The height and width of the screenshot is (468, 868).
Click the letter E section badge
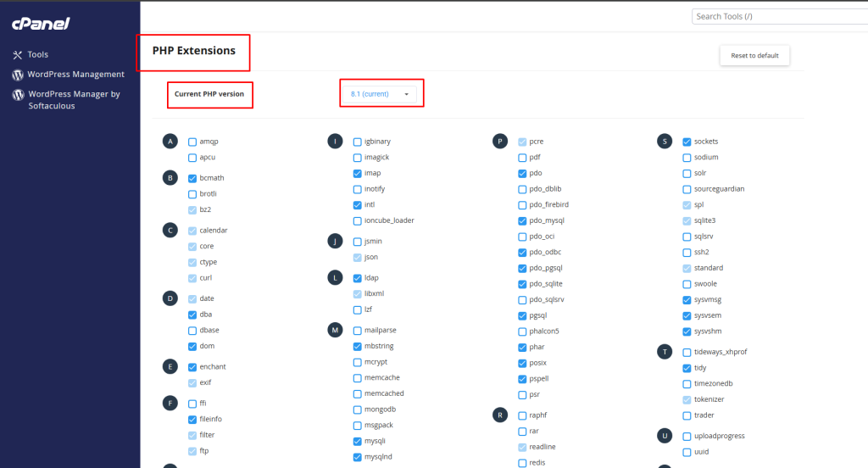(x=170, y=366)
